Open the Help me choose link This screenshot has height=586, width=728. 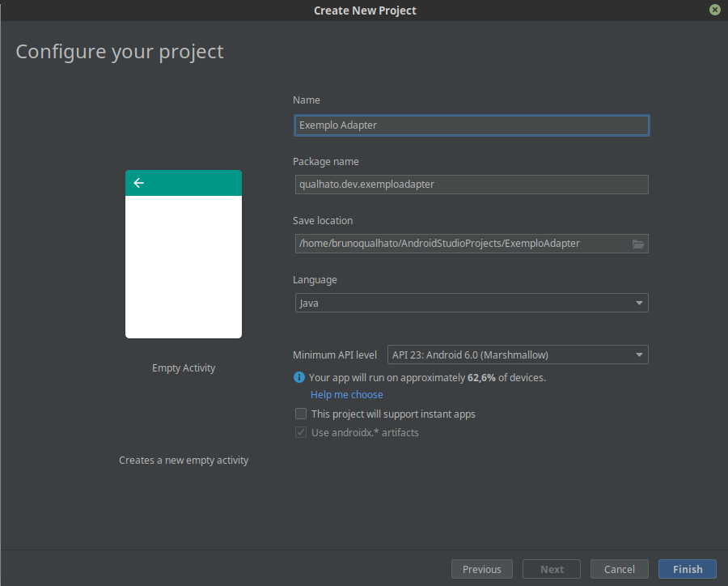pos(346,394)
